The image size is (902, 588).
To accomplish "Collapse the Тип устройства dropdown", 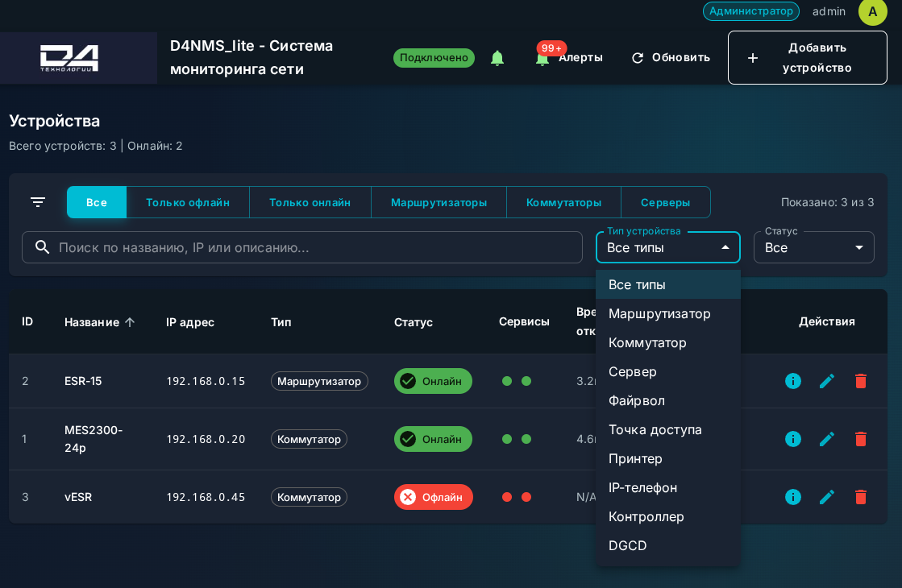I will point(668,247).
